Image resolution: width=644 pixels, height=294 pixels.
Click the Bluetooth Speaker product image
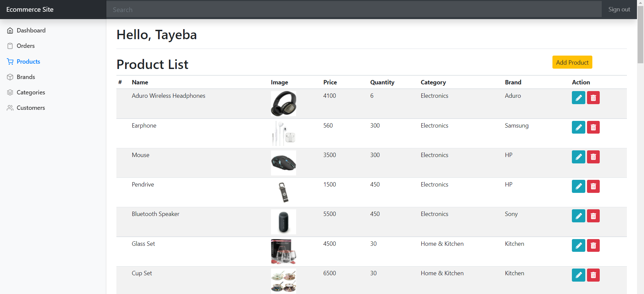[x=283, y=222]
